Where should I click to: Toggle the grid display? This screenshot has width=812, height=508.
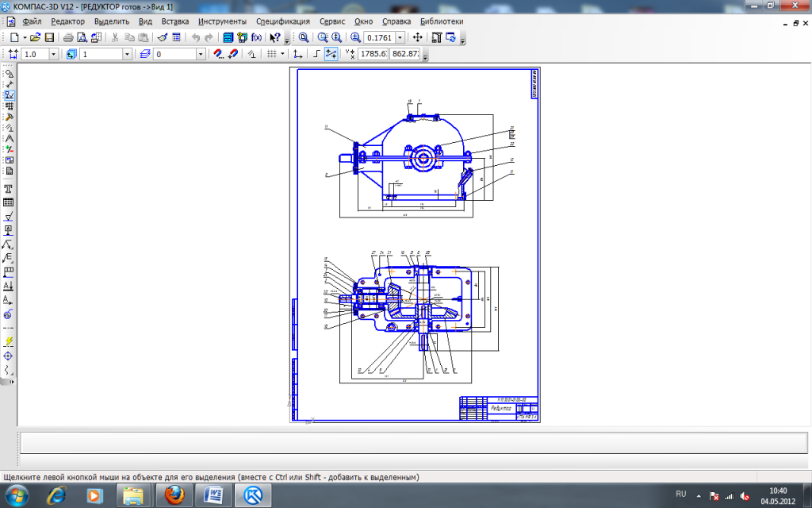point(271,54)
